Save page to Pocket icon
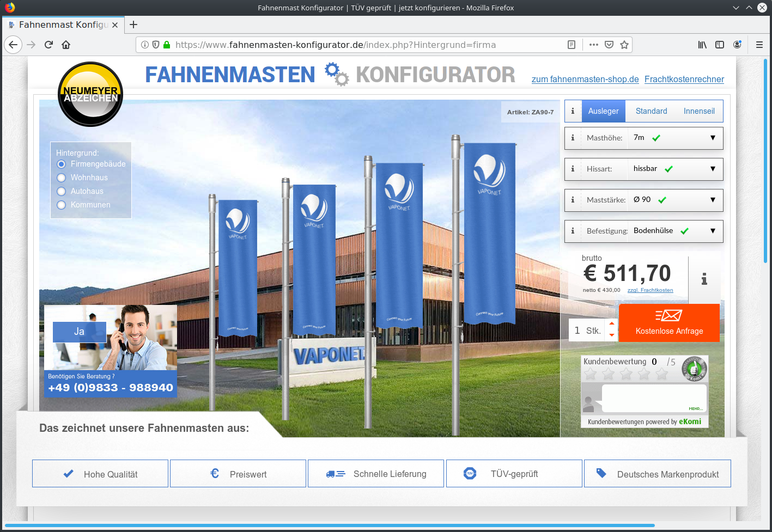 coord(609,45)
